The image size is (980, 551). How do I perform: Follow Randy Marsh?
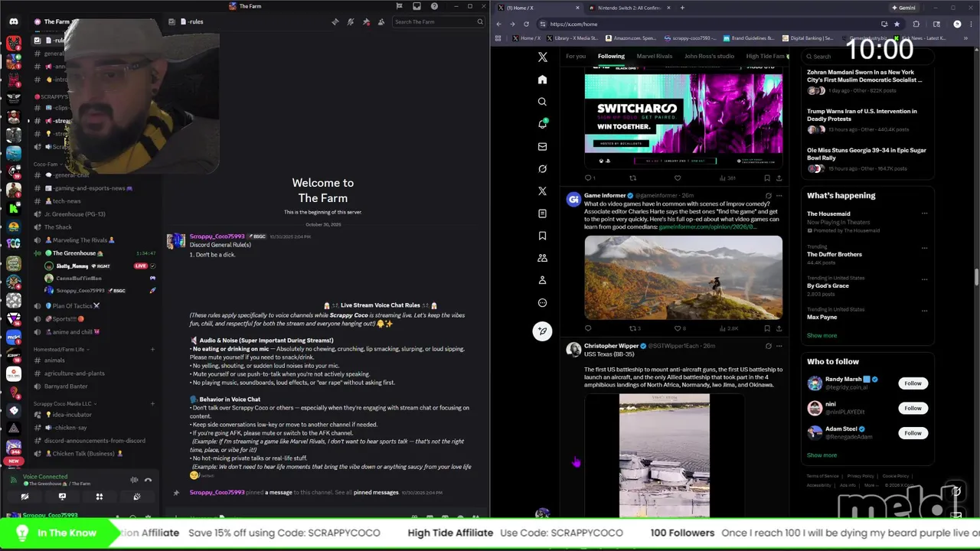click(x=913, y=383)
